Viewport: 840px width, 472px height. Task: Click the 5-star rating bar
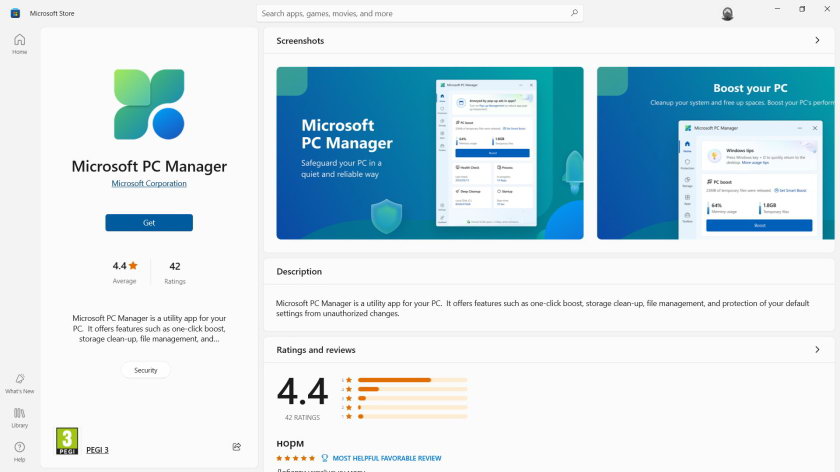412,380
